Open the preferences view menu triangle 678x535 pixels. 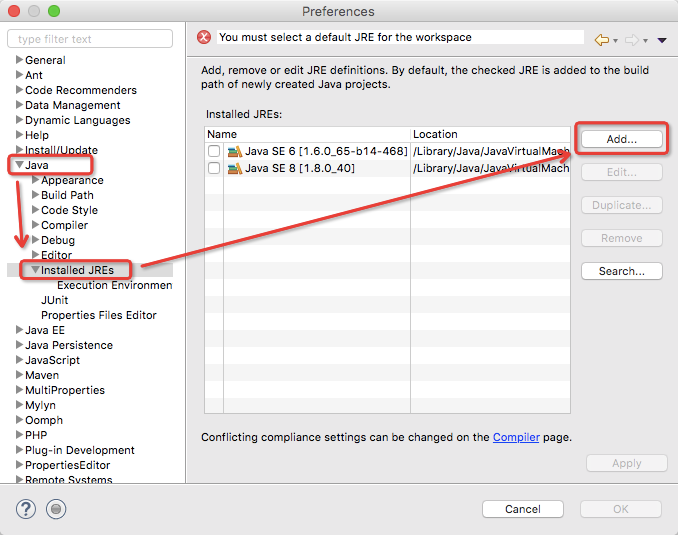[662, 40]
